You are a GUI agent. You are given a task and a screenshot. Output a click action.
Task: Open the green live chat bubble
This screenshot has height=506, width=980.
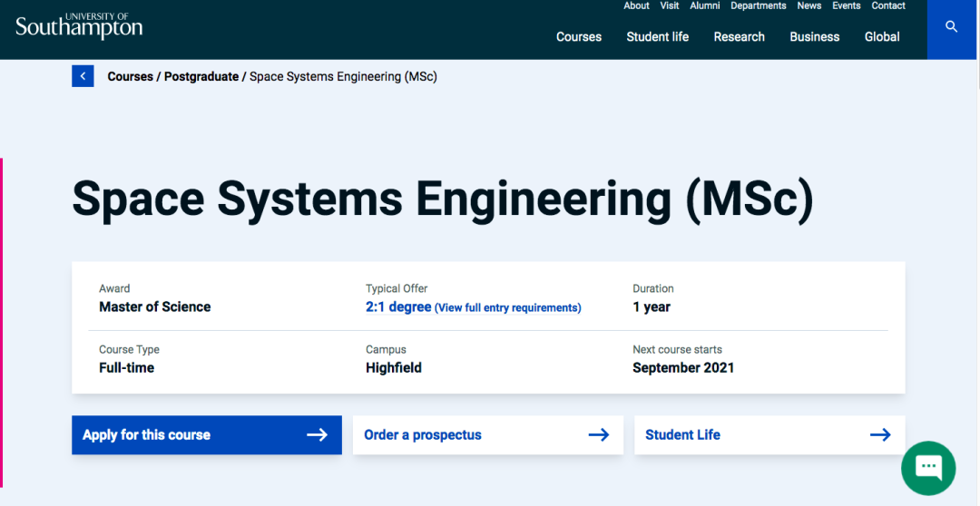coord(928,468)
